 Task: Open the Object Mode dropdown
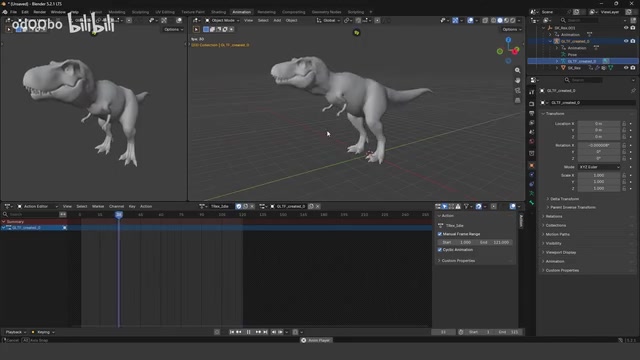pyautogui.click(x=222, y=20)
